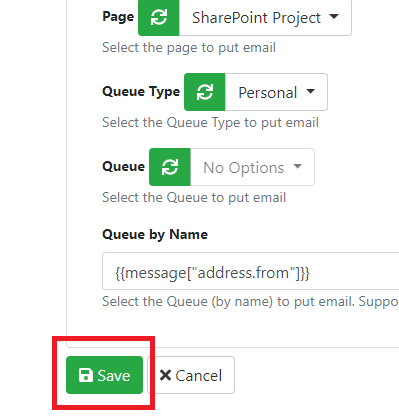Click the green refresh icon beside Queue
Viewport: 399px width, 417px height.
pyautogui.click(x=170, y=167)
